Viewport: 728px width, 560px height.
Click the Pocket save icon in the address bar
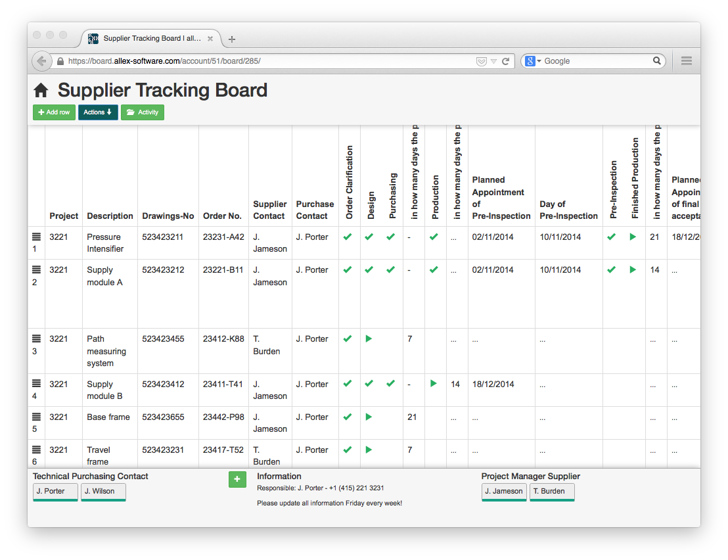(x=482, y=61)
